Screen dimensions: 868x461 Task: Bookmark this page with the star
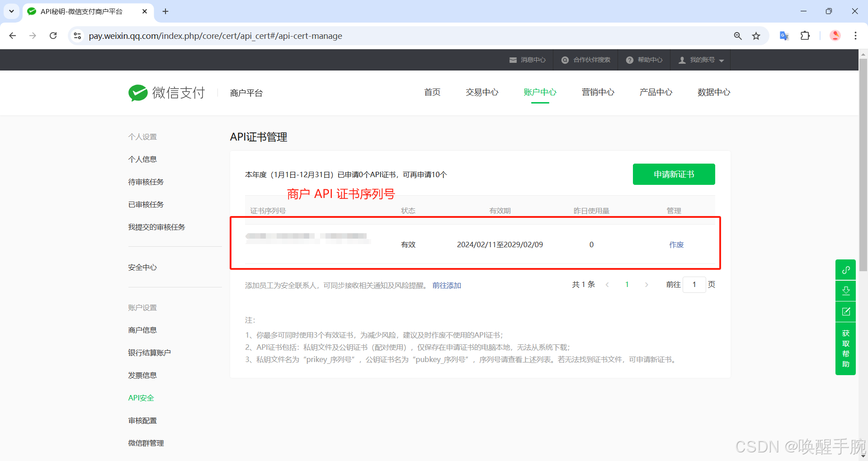[756, 36]
